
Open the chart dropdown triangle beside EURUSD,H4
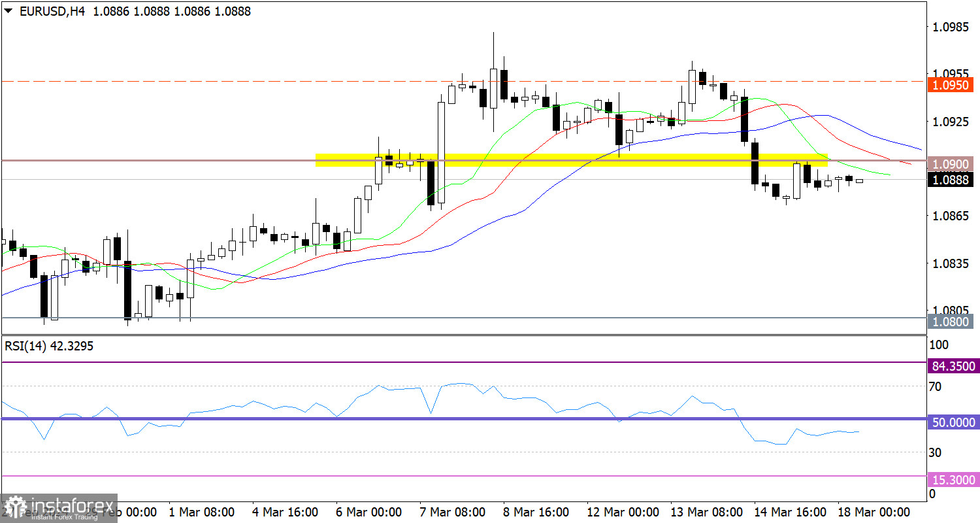(x=8, y=11)
